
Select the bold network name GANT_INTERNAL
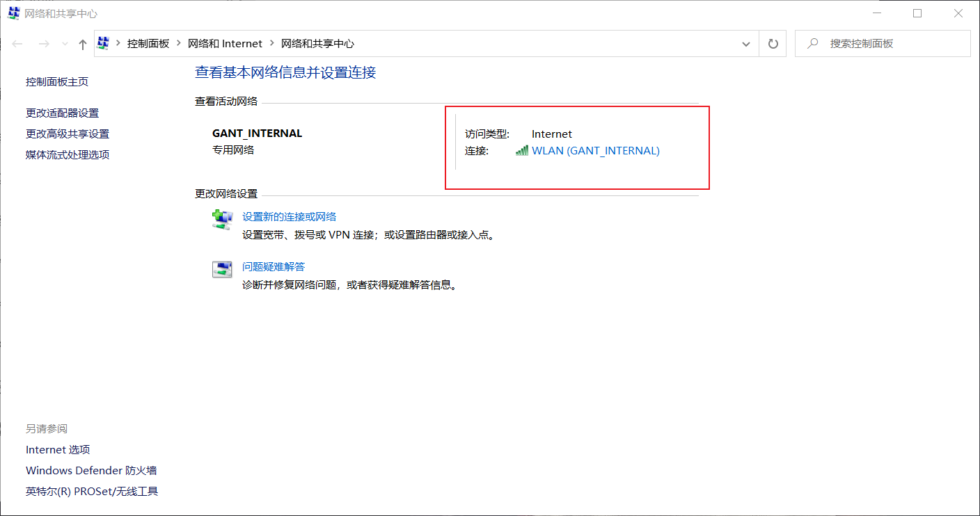point(258,134)
